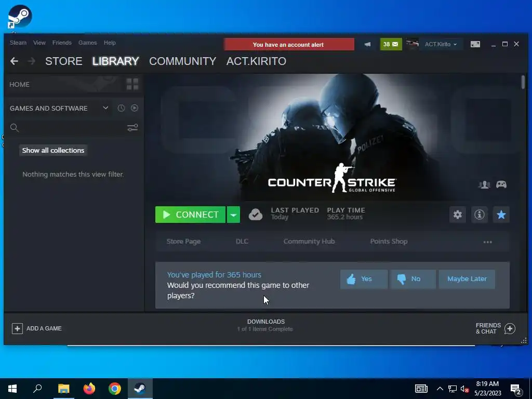Click the controller support icon
Image resolution: width=532 pixels, height=399 pixels.
501,184
